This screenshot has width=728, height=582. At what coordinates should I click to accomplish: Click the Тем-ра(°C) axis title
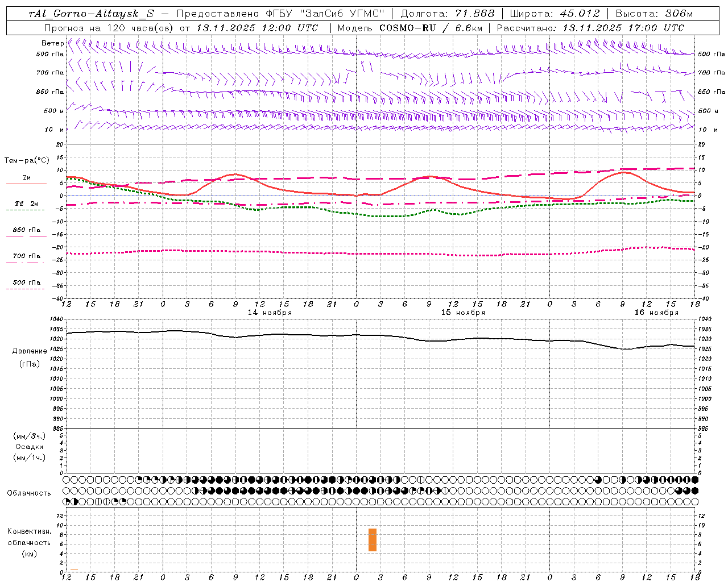click(27, 161)
